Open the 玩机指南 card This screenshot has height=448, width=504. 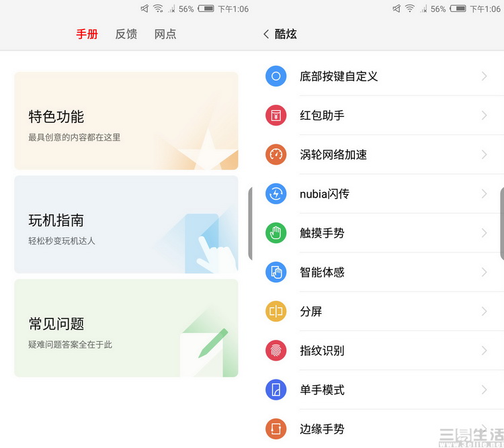pos(126,224)
